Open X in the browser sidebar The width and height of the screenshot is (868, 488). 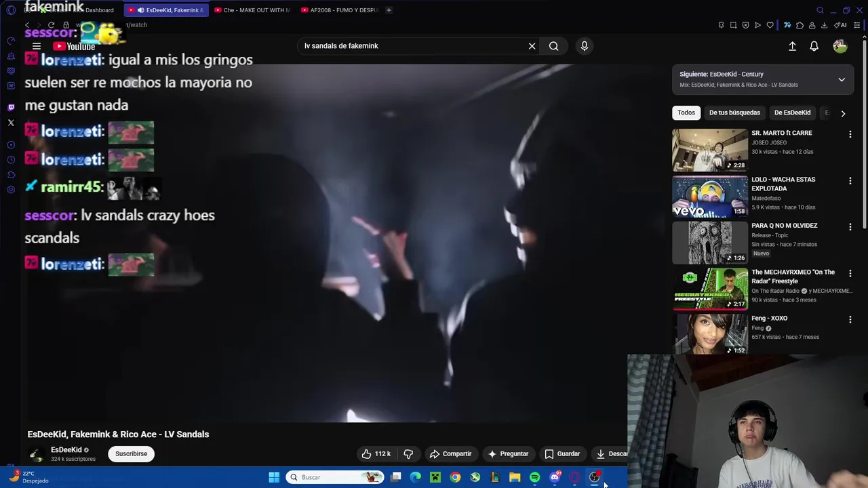11,123
